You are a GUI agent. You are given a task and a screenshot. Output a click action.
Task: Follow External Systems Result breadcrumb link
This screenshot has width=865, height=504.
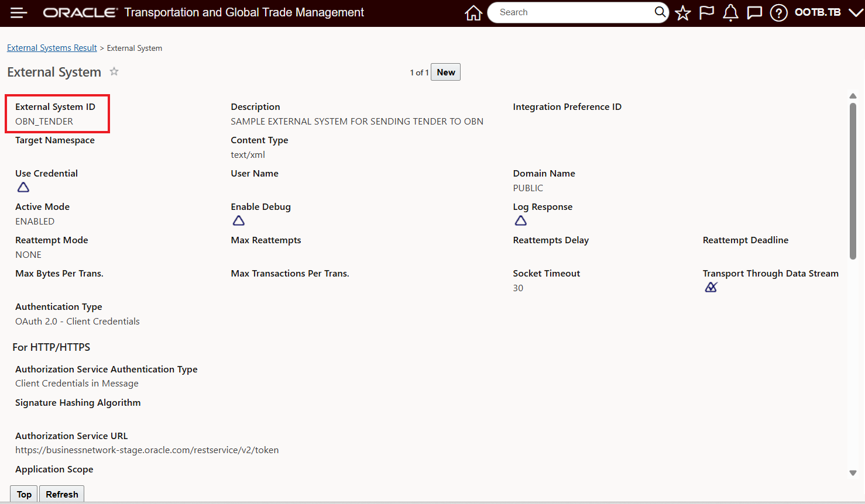pyautogui.click(x=52, y=48)
